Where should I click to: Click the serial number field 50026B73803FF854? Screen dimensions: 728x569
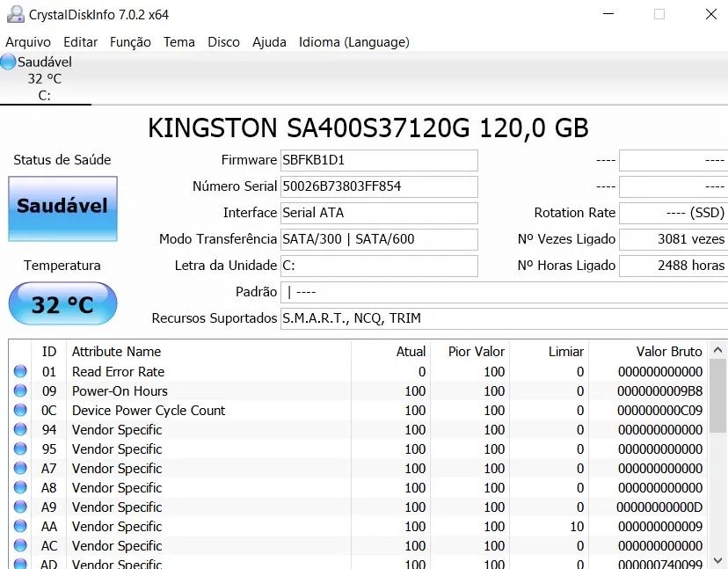point(379,186)
